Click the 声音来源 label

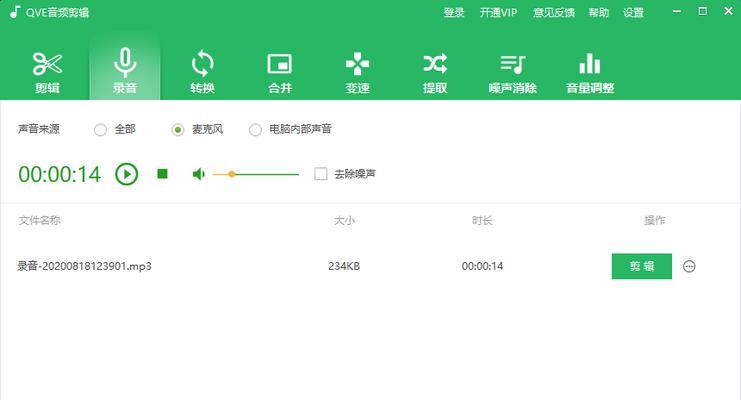click(39, 129)
